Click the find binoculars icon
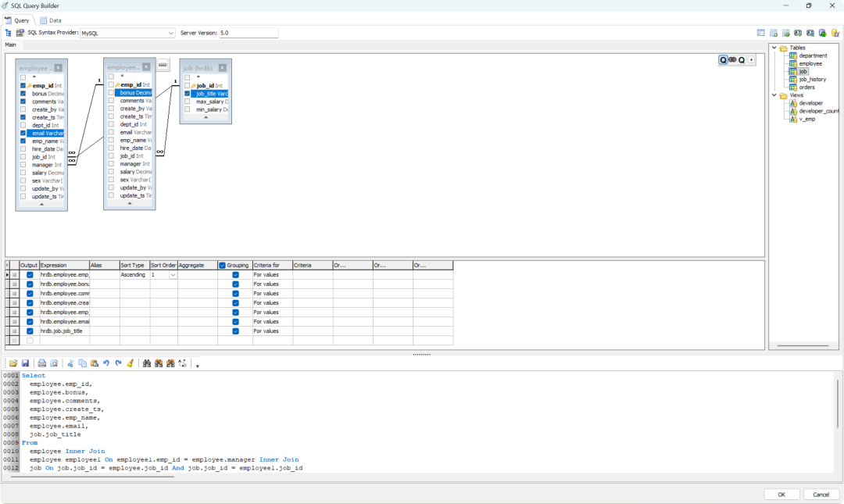Viewport: 844px width, 504px height. click(146, 363)
